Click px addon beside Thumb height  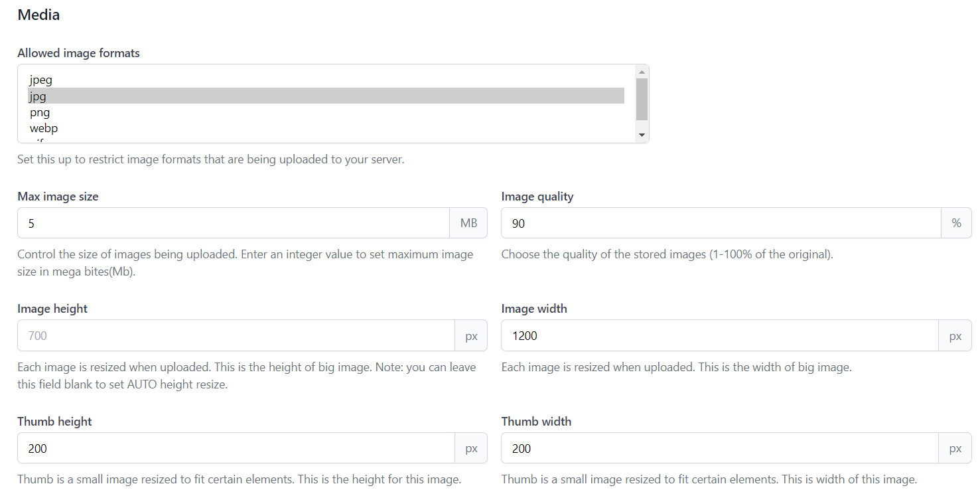[x=471, y=448]
